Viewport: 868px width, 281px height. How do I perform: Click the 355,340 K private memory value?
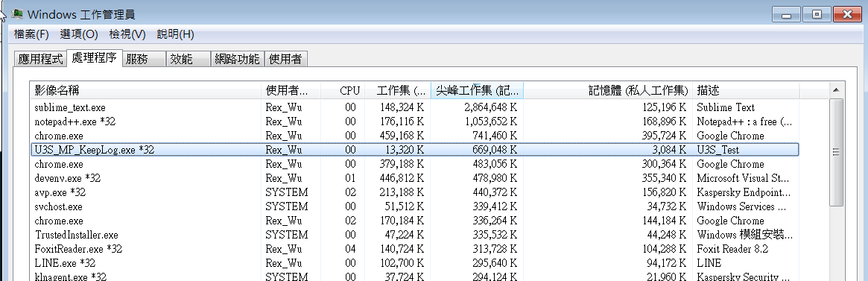click(x=665, y=178)
